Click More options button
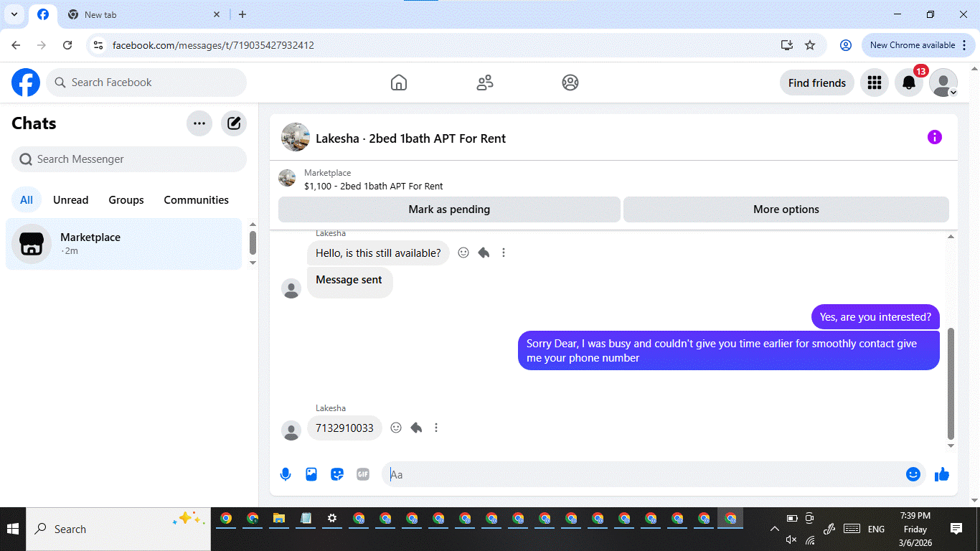 tap(786, 209)
